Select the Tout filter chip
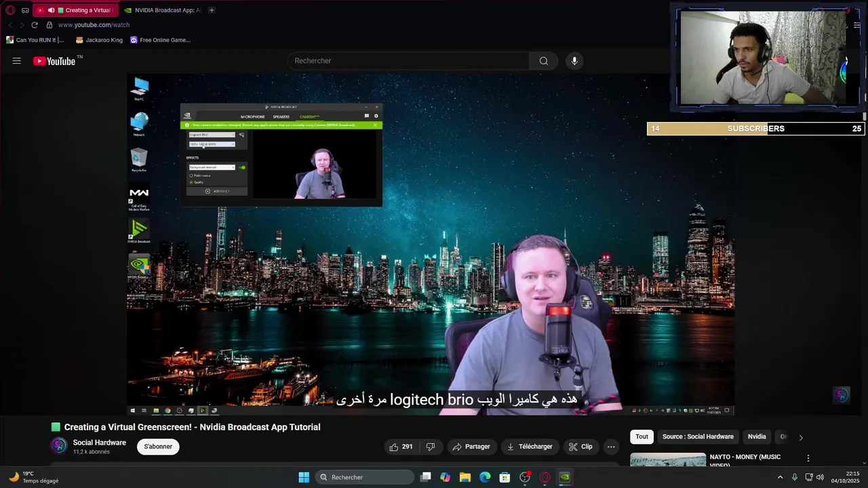Screen dimensions: 868x488 642,437
